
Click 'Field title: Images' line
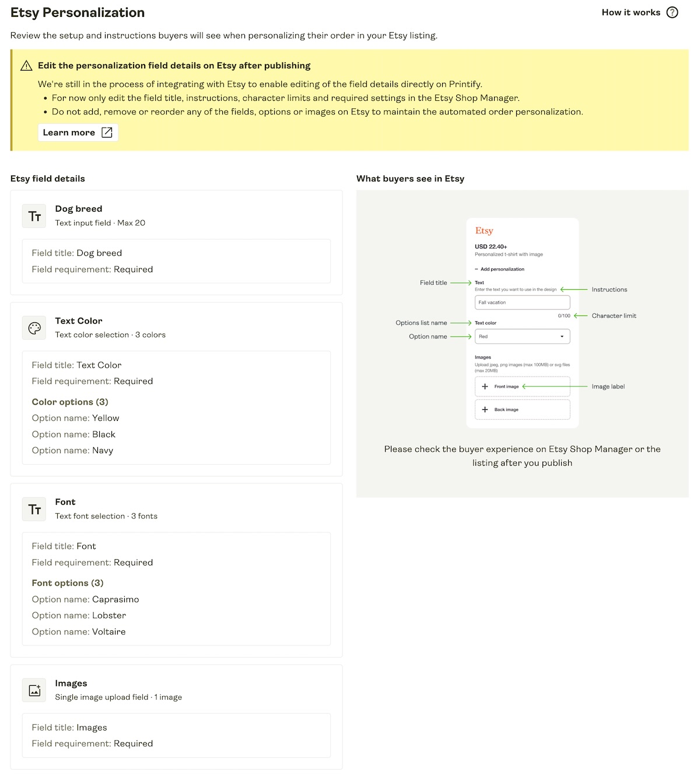(69, 728)
